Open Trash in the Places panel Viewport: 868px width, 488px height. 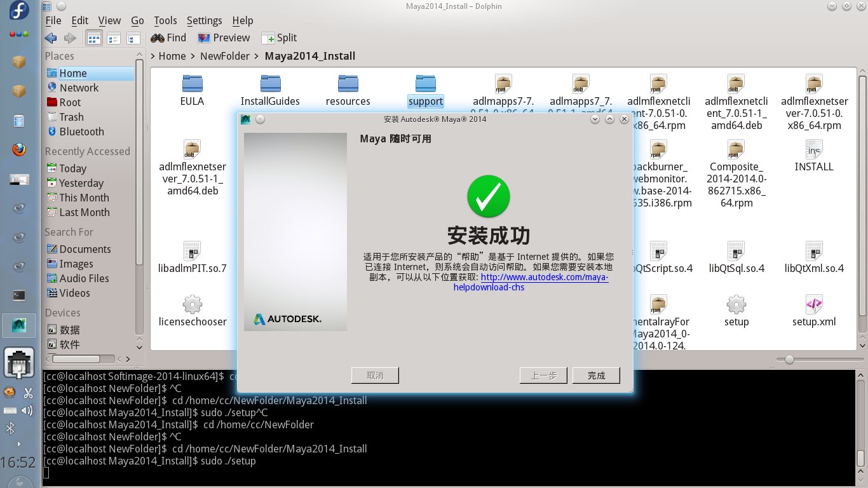[x=71, y=117]
